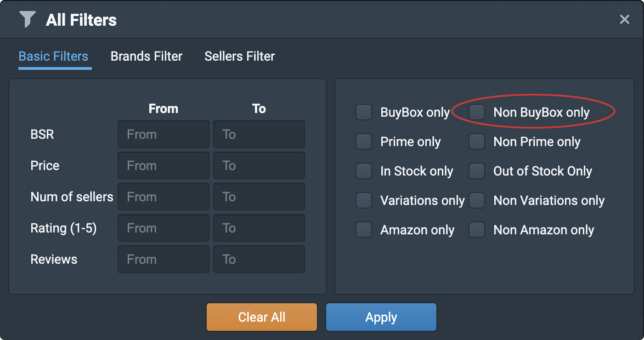Click the Price To input field
This screenshot has width=644, height=340.
(259, 165)
